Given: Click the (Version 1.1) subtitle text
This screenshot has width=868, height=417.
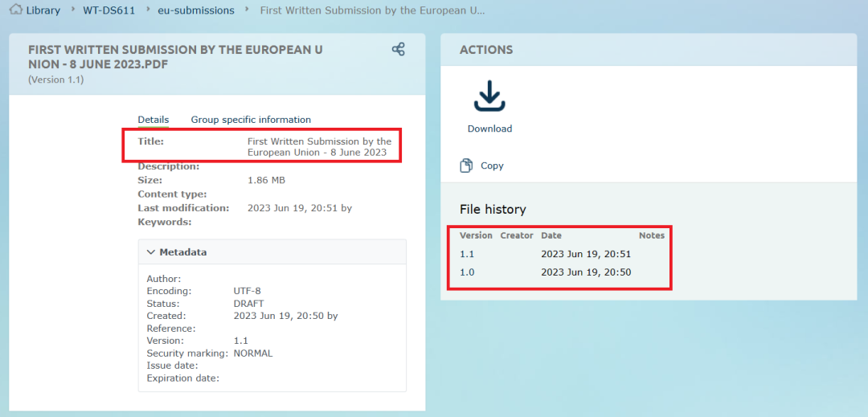Looking at the screenshot, I should (56, 80).
